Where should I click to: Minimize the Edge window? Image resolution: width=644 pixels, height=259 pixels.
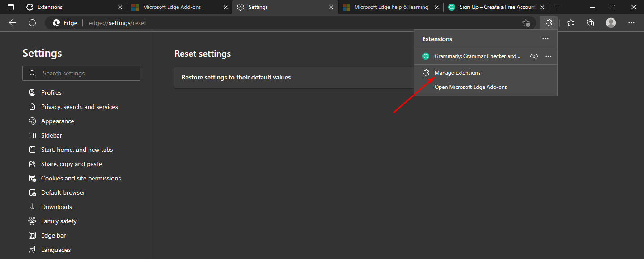[x=593, y=7]
